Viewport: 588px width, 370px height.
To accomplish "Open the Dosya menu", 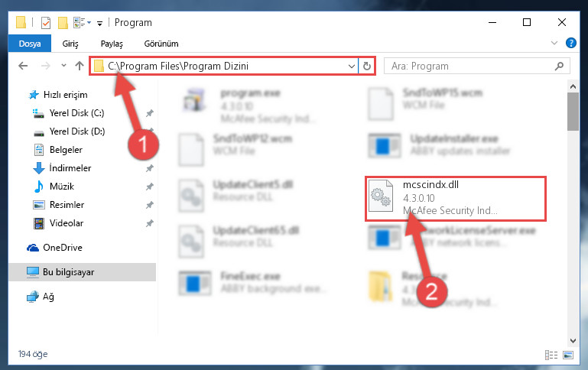I will point(30,44).
